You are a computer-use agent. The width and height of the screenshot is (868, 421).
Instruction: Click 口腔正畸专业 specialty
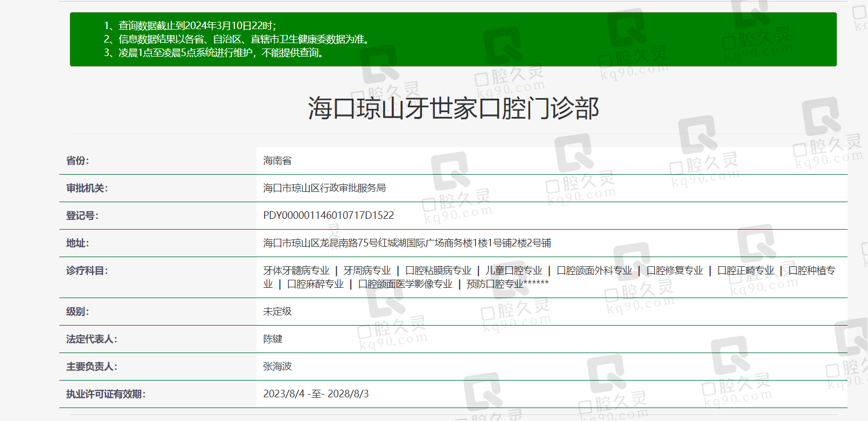[x=746, y=271]
